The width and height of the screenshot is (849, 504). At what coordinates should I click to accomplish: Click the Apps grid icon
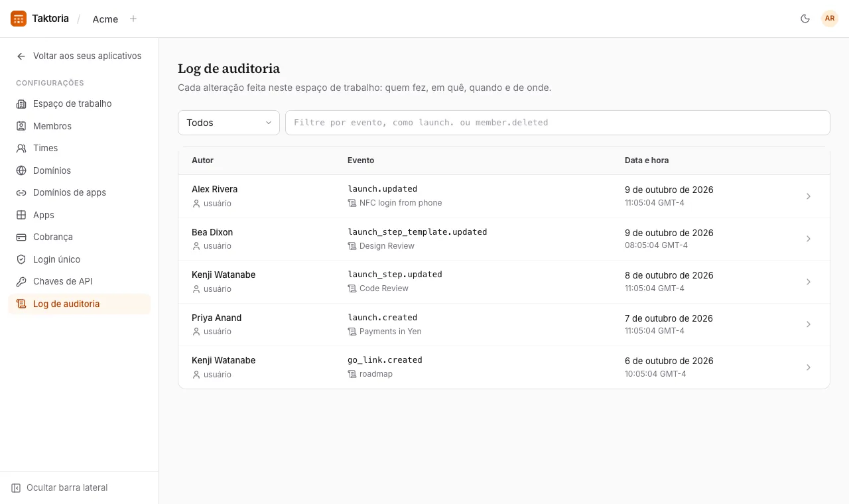click(x=21, y=215)
